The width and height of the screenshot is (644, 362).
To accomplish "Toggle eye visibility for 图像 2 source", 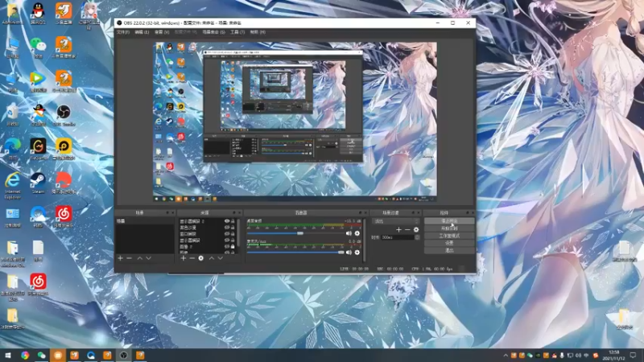I will pyautogui.click(x=227, y=247).
